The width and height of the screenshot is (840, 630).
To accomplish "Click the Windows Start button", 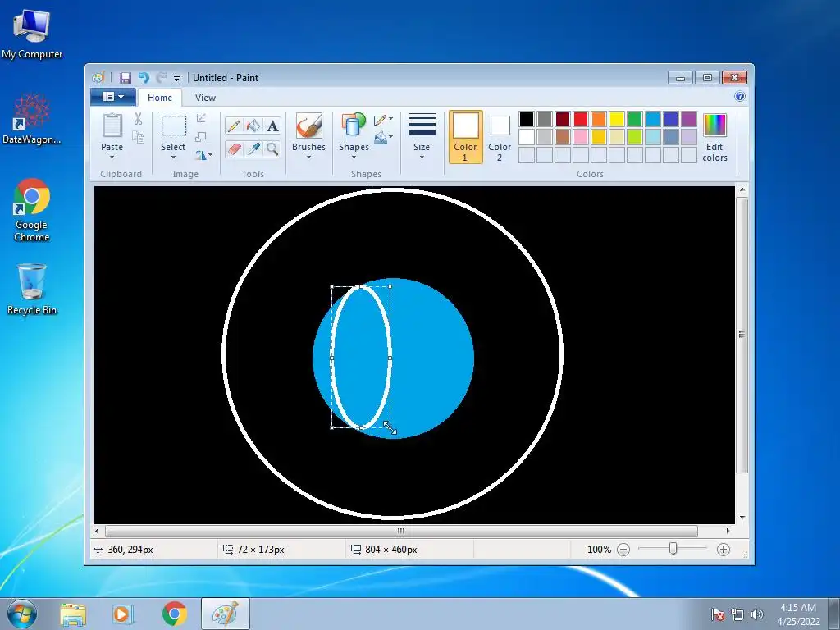I will (x=22, y=614).
